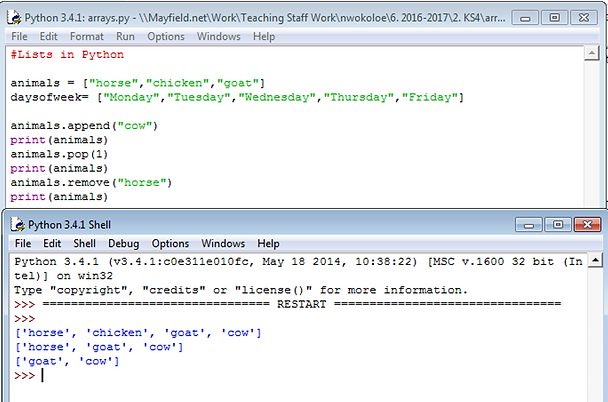Click the animals.pop(1) line
Viewport: 608px width, 402px height.
[59, 154]
